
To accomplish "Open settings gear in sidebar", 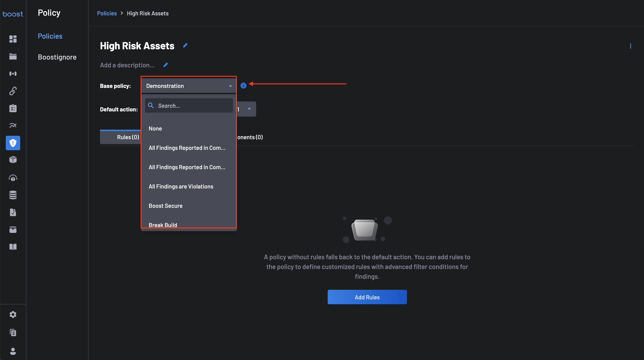I will point(13,315).
